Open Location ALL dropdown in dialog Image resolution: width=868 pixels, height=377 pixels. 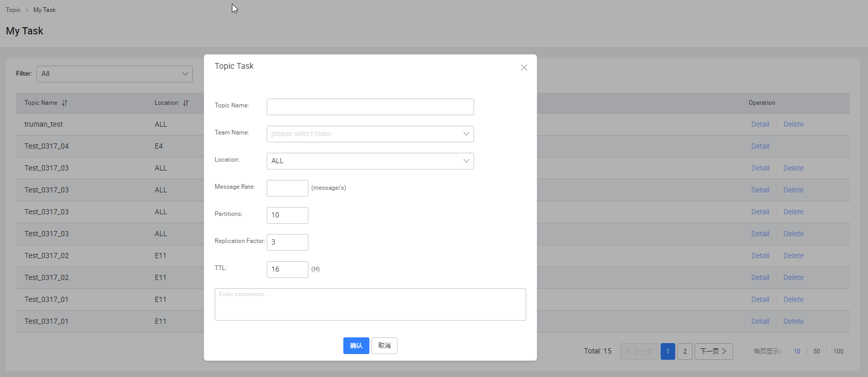pos(370,161)
